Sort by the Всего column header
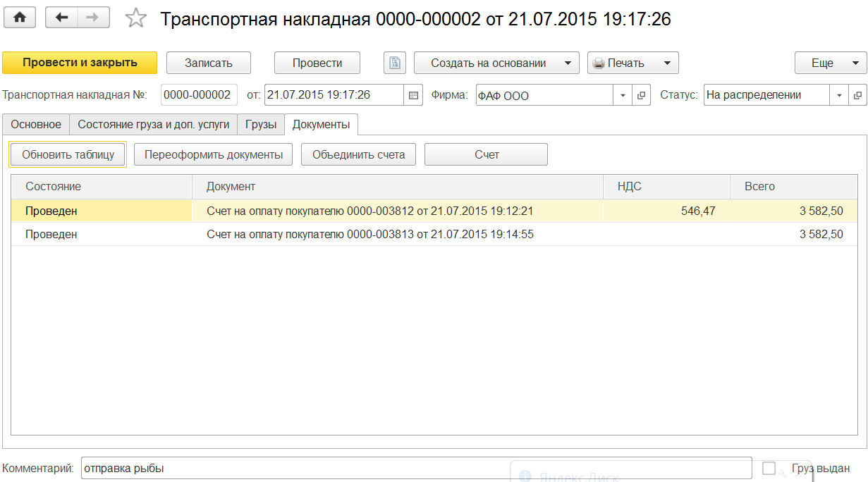This screenshot has height=482, width=868. pos(793,187)
